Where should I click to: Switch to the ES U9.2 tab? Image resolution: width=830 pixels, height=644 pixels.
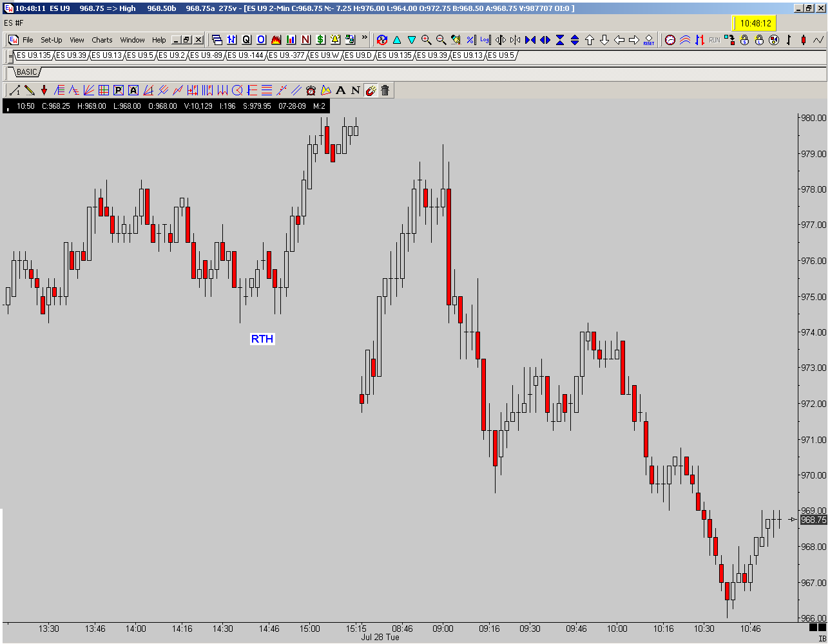172,55
